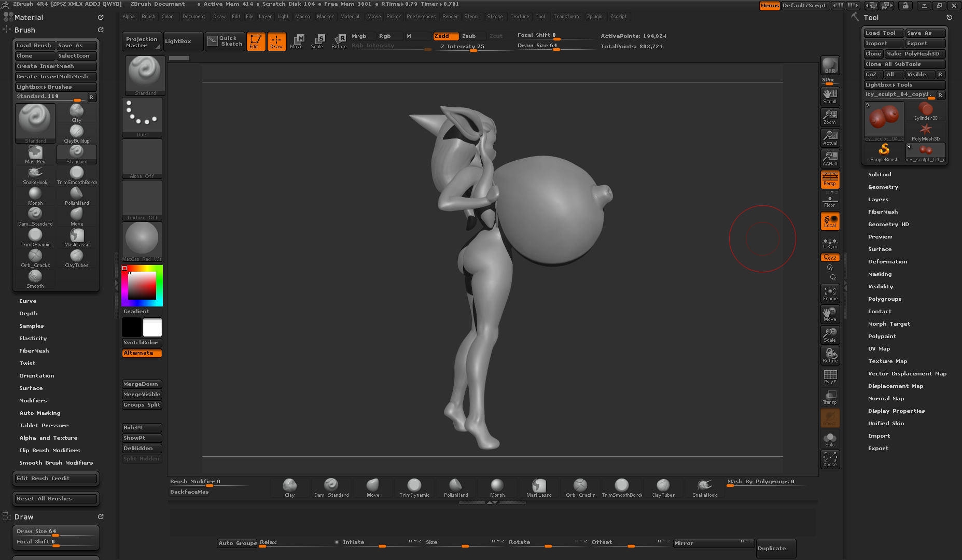Toggle Zadd sculpting mode
This screenshot has height=560, width=962.
(446, 36)
